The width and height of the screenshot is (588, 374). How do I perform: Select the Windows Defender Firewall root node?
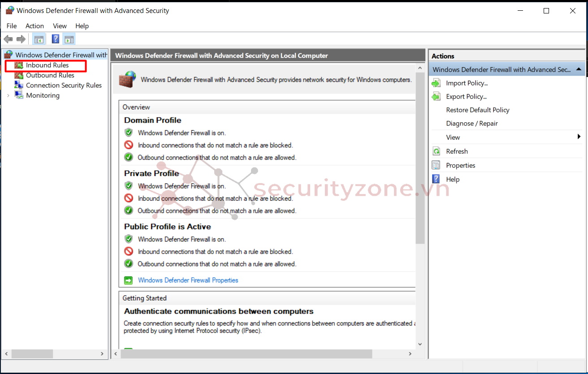click(x=61, y=55)
